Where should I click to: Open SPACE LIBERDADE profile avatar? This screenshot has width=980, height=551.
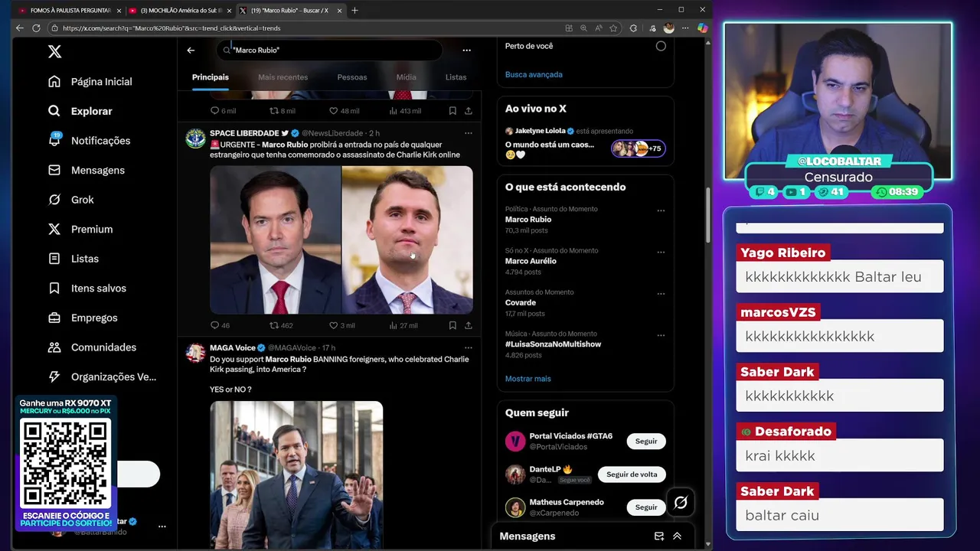click(x=196, y=139)
